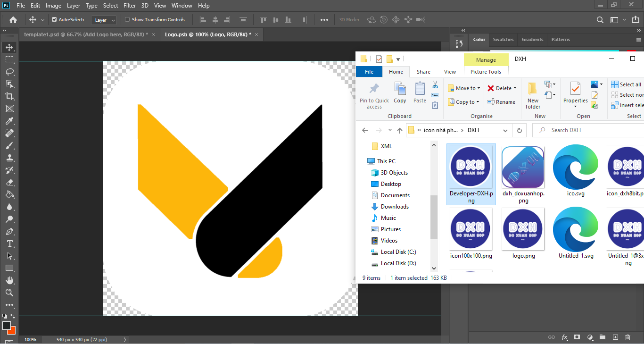The width and height of the screenshot is (644, 344).
Task: Open the status bar info arrow
Action: coord(125,340)
